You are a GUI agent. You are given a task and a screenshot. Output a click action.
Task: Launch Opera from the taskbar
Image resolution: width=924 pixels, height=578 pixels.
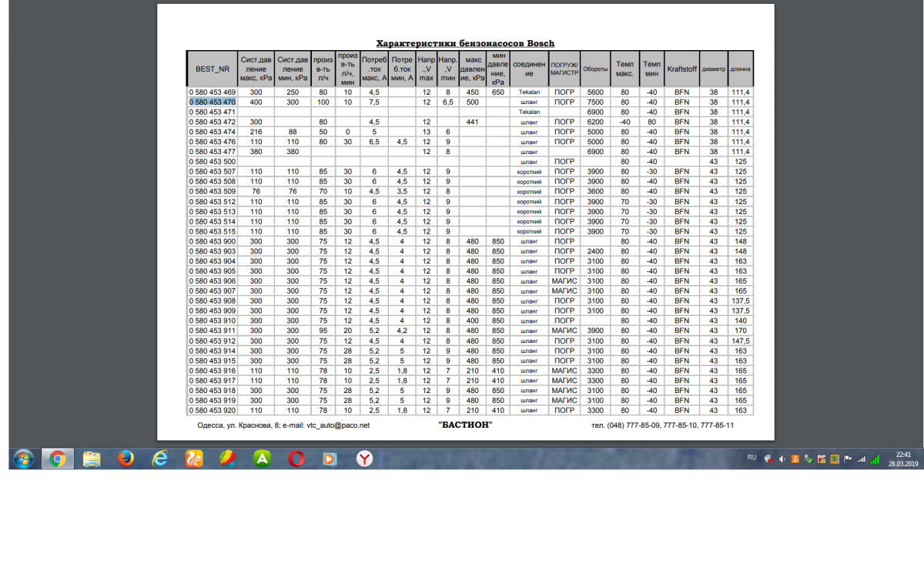point(296,459)
